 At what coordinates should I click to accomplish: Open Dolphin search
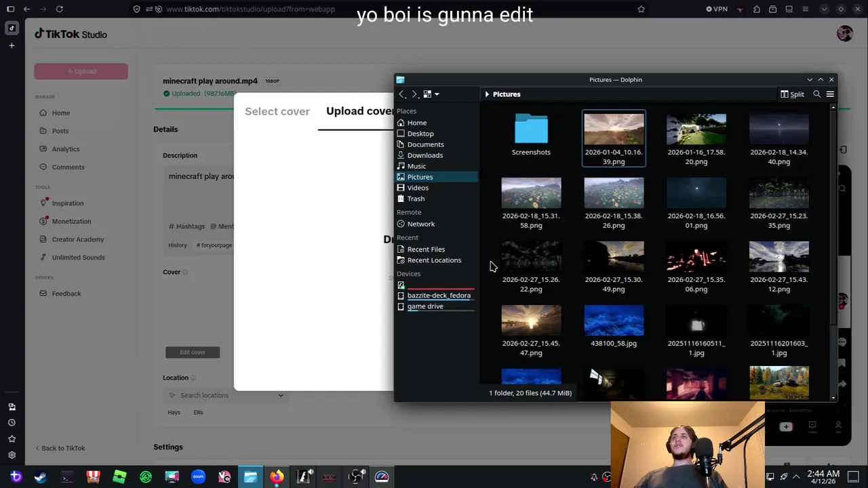point(816,94)
